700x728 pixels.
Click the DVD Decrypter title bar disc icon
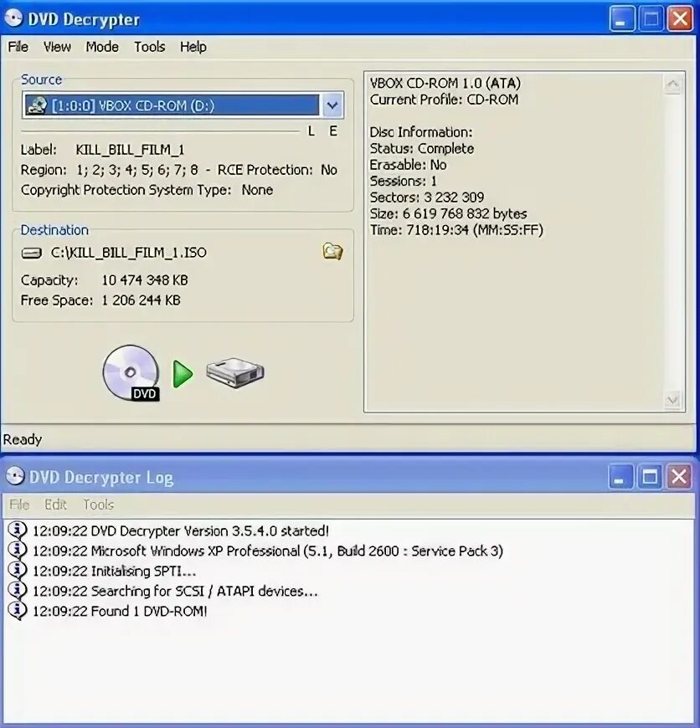13,18
